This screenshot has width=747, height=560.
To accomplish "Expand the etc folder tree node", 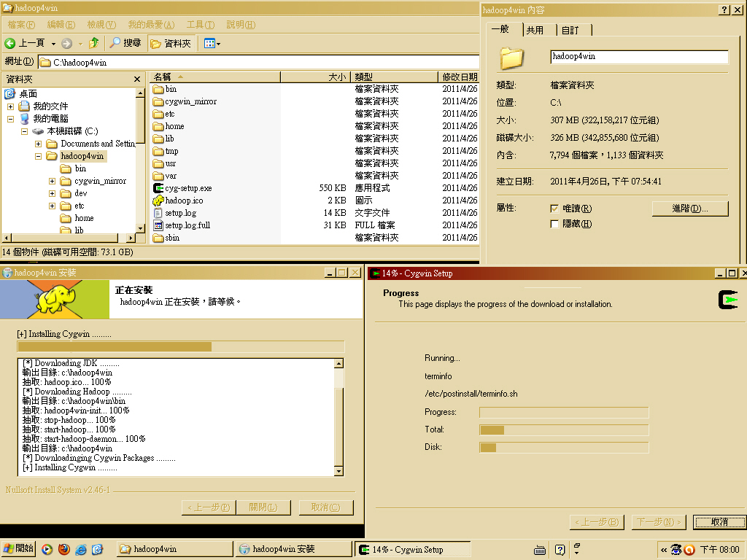I will [x=52, y=206].
